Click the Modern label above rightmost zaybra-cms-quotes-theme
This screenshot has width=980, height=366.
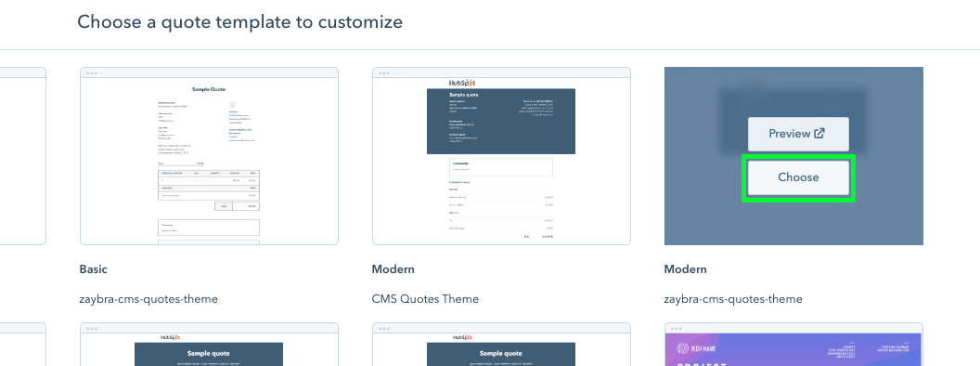pos(686,269)
